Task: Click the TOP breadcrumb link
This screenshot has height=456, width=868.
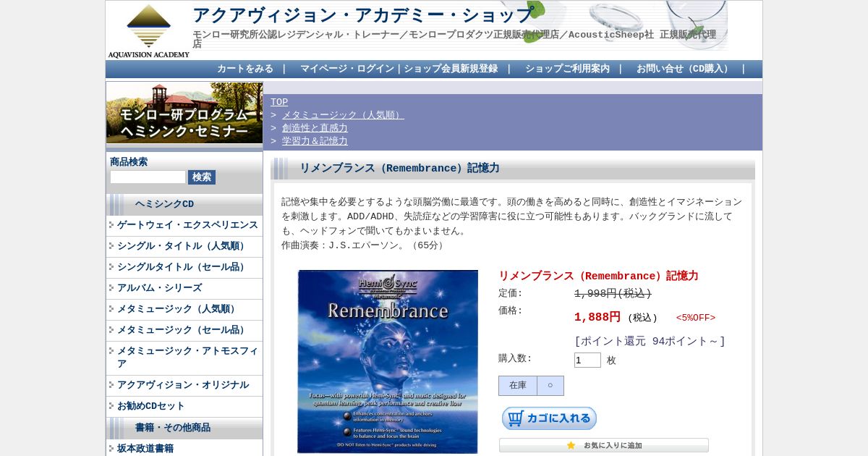Action: tap(279, 102)
